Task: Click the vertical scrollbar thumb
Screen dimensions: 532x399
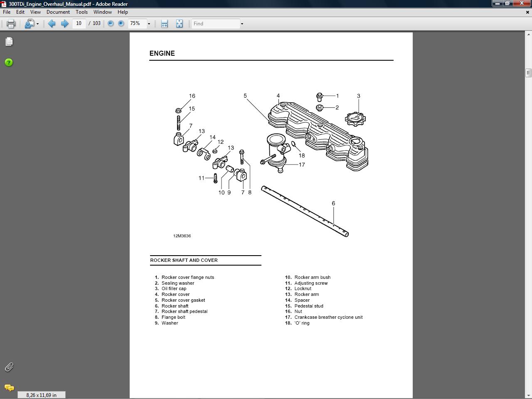Action: (x=528, y=73)
